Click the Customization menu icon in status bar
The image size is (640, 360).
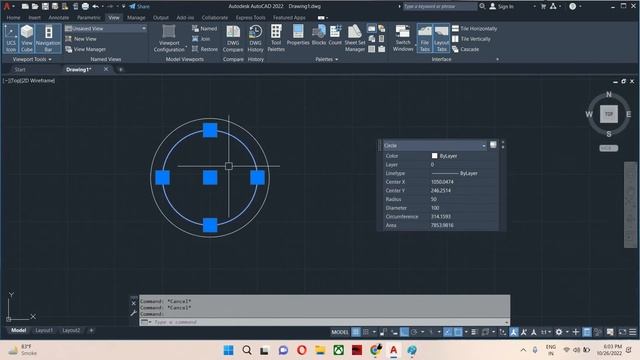coord(633,332)
